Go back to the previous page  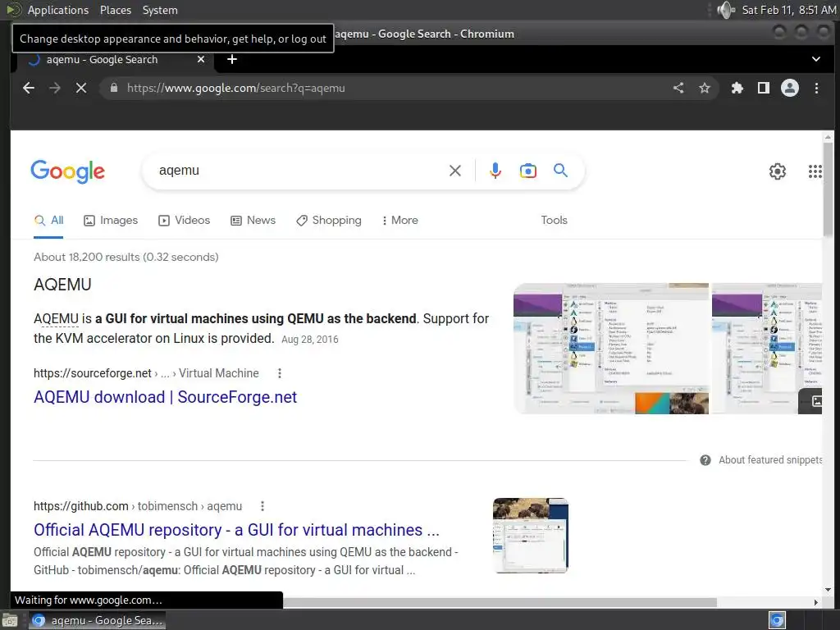(x=29, y=88)
